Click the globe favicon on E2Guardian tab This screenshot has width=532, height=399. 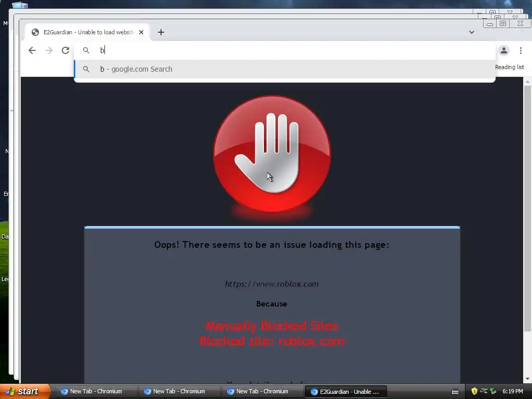tap(35, 32)
